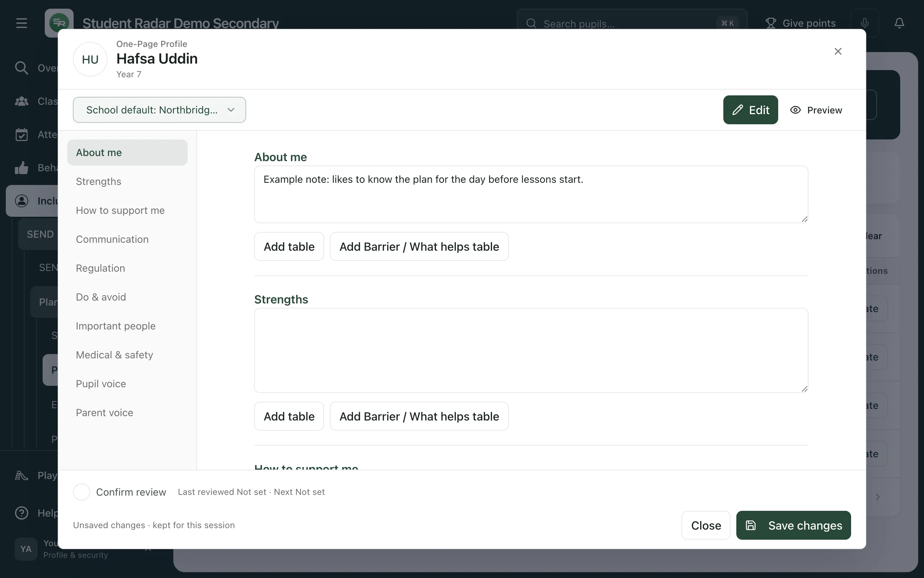924x578 pixels.
Task: Click the Playground slide icon in sidebar
Action: click(x=21, y=475)
